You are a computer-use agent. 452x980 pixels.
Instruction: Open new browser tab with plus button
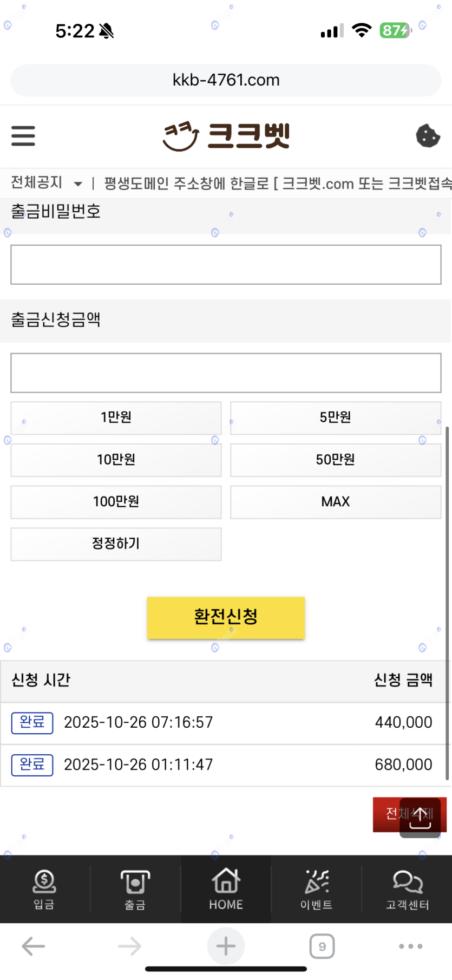click(x=226, y=946)
